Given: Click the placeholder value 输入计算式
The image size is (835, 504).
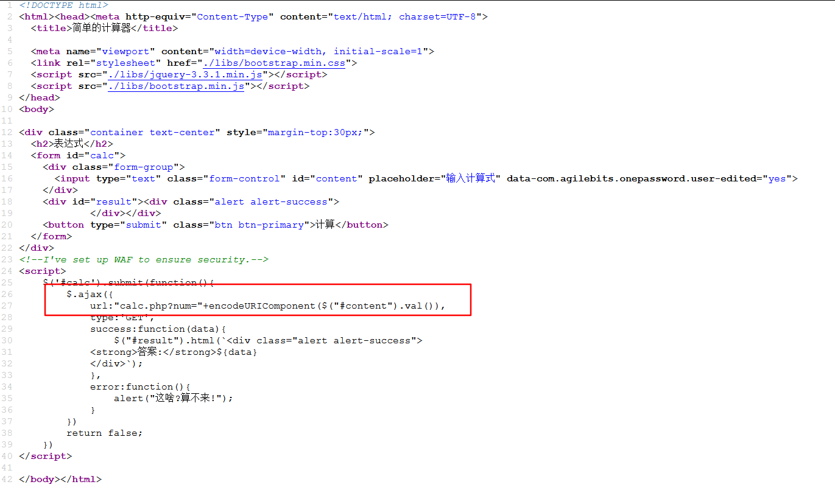Looking at the screenshot, I should 470,178.
